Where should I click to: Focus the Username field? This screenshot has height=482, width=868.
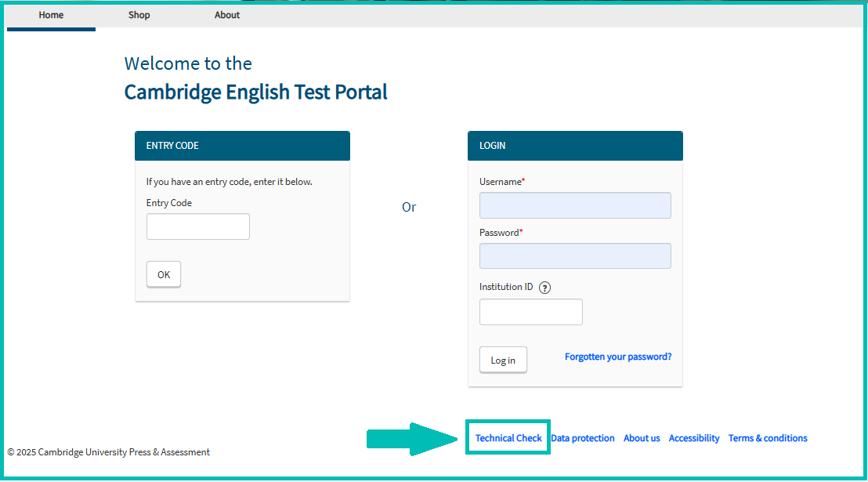575,205
